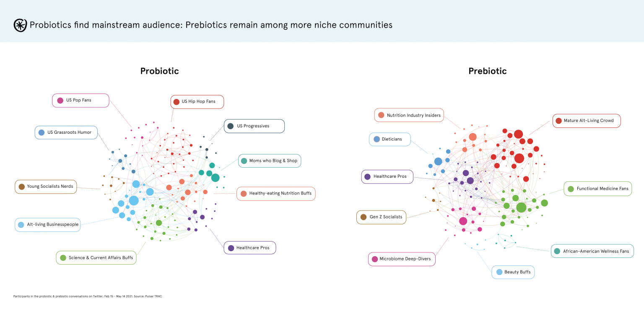Select the Nutrition Industry Insiders label

(x=413, y=115)
